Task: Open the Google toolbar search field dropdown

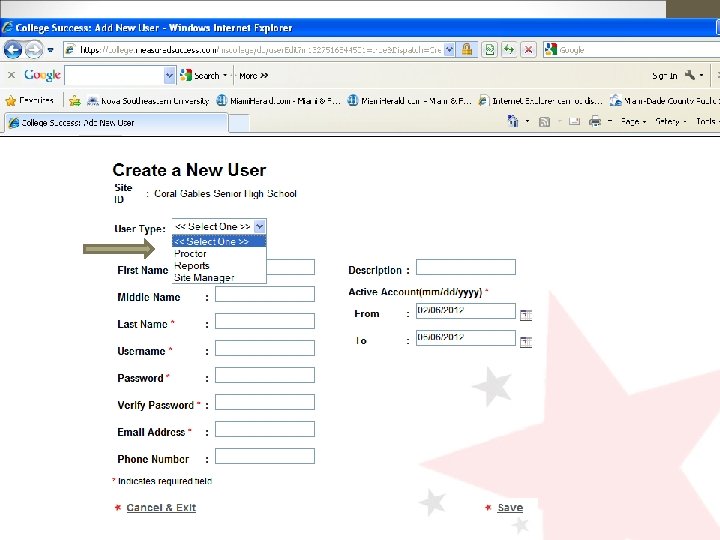Action: point(169,75)
